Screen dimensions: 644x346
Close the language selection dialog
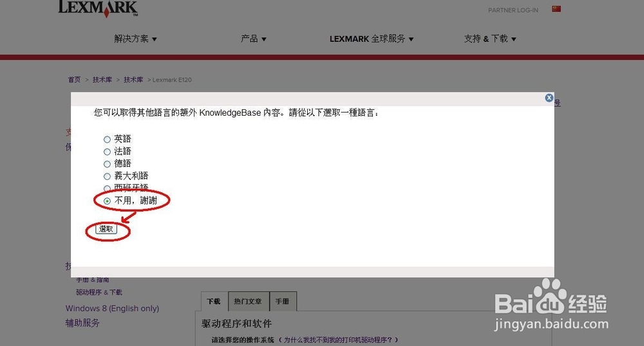click(549, 98)
